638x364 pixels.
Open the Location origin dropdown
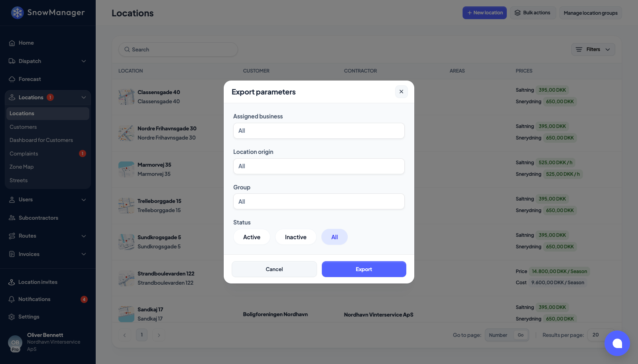(319, 166)
